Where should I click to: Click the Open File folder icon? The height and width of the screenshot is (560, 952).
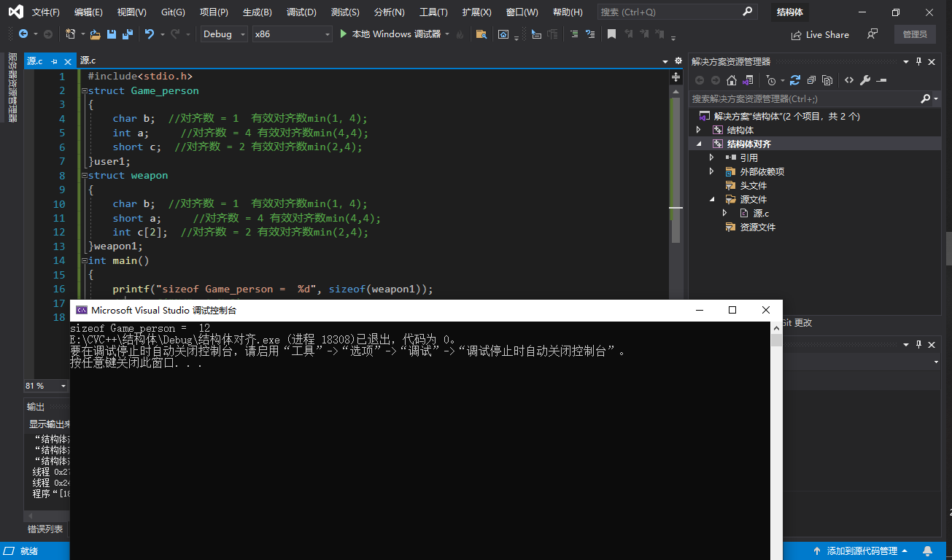pyautogui.click(x=96, y=34)
